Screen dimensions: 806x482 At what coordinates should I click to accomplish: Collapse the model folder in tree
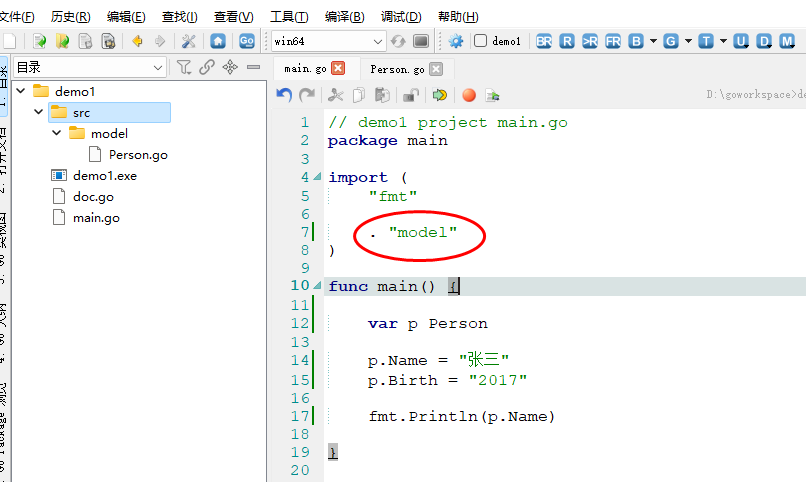pos(57,133)
